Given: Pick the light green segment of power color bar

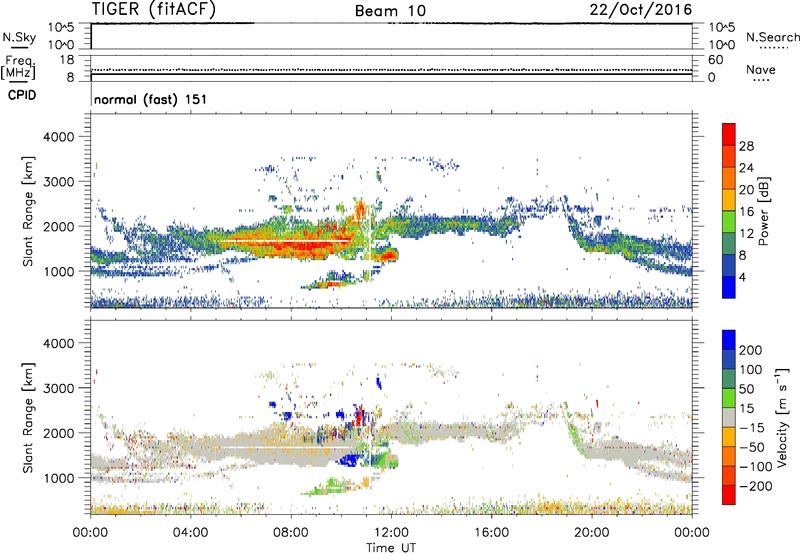Looking at the screenshot, I should coord(729,222).
